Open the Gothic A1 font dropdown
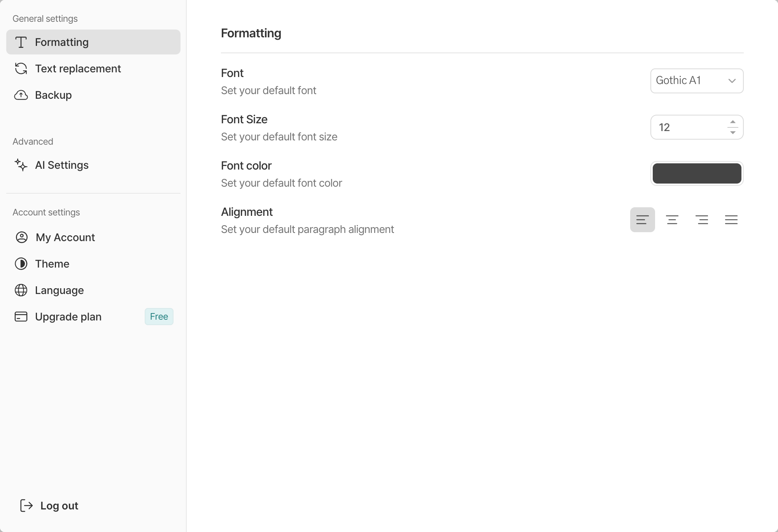This screenshot has height=532, width=778. point(697,81)
